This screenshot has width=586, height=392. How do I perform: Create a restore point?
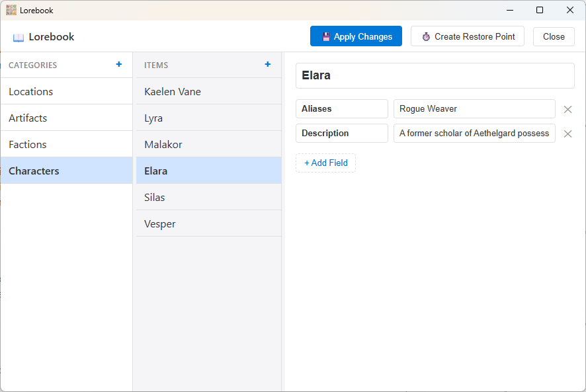[468, 36]
